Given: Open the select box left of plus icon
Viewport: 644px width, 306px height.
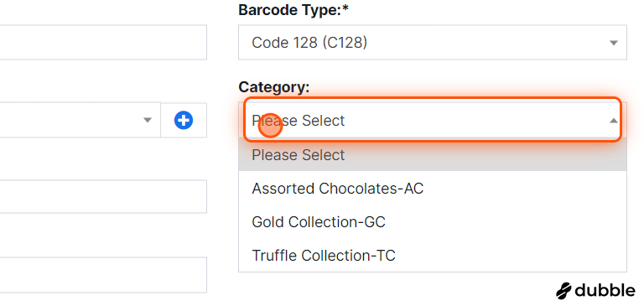Looking at the screenshot, I should point(80,120).
